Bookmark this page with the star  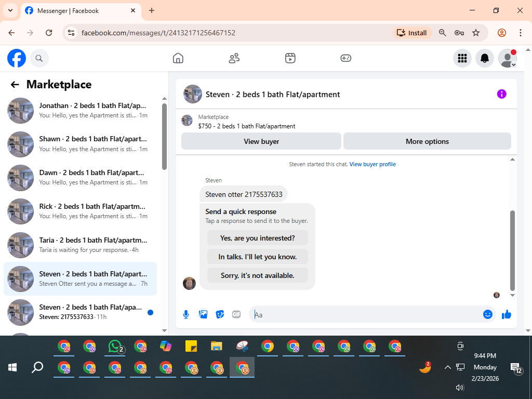tap(476, 33)
